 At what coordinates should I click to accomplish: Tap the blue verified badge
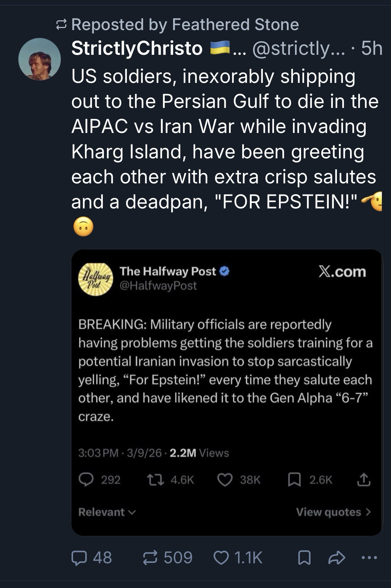pyautogui.click(x=225, y=271)
